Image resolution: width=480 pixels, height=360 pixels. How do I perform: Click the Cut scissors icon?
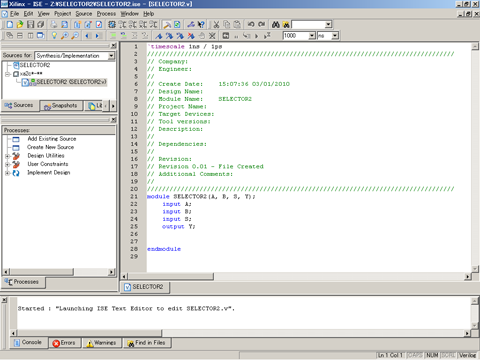[216, 24]
